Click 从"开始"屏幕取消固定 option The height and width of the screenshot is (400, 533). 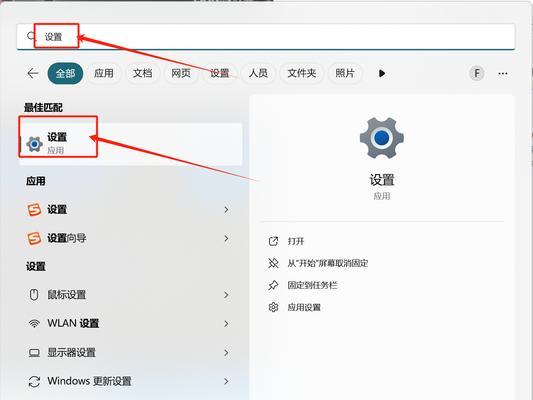click(328, 263)
